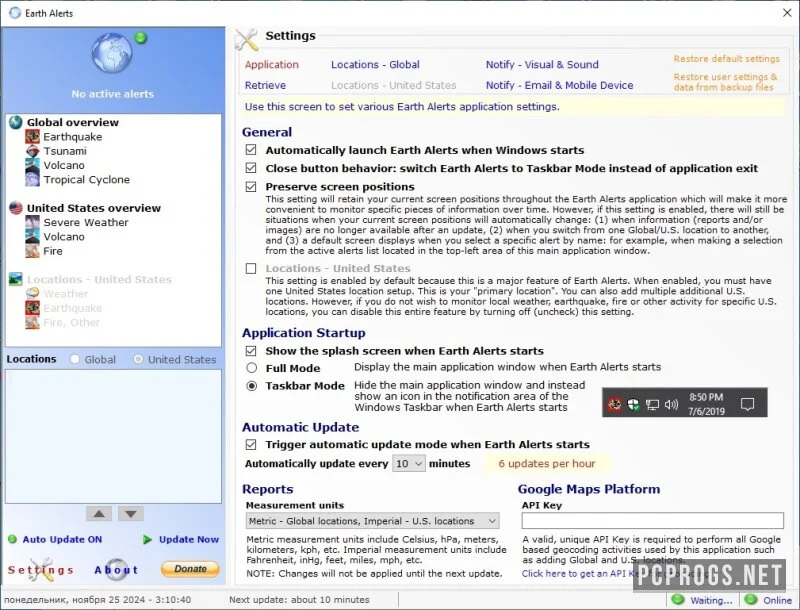Uncheck Preserve screen positions
The height and width of the screenshot is (610, 800).
[x=251, y=187]
